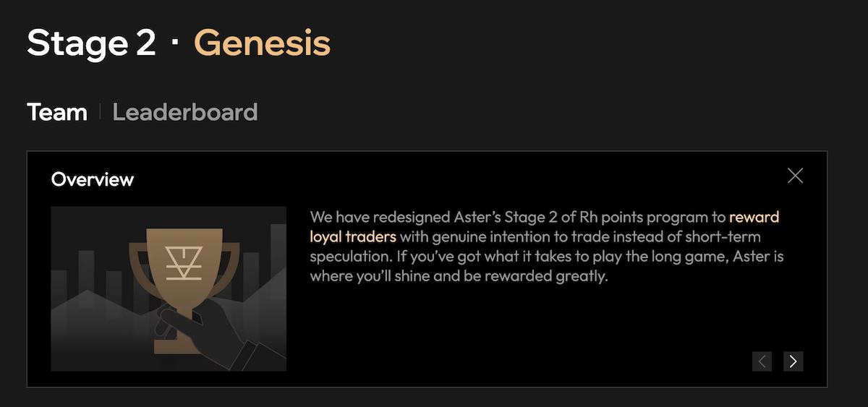The width and height of the screenshot is (868, 407).
Task: Click the 'Overview' panel title
Action: [93, 179]
